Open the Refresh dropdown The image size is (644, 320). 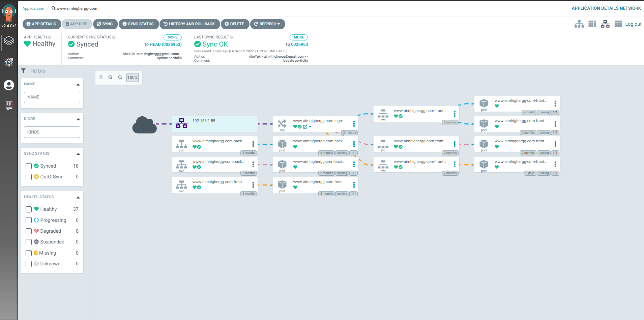(x=267, y=24)
